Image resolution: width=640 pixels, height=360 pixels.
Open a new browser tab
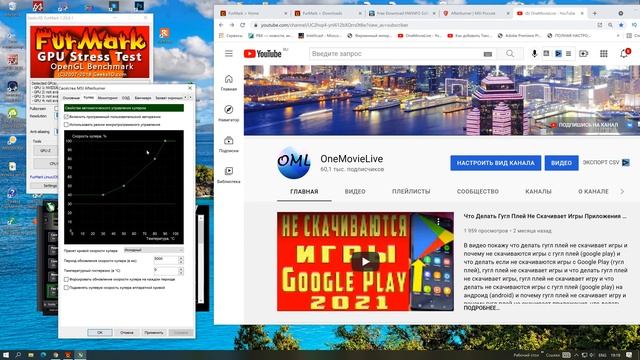(x=594, y=13)
